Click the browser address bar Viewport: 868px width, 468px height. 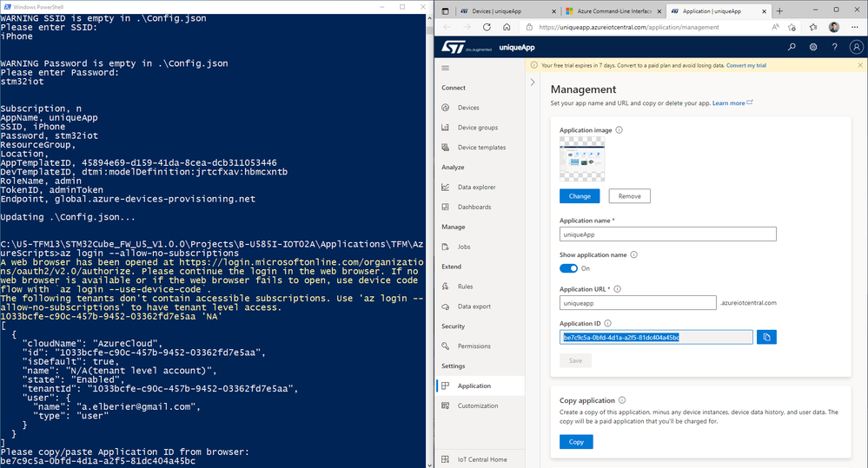[647, 27]
